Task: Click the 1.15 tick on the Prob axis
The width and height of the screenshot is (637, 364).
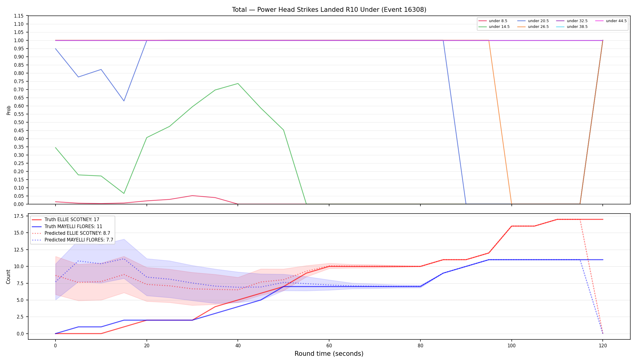Action: click(x=19, y=16)
